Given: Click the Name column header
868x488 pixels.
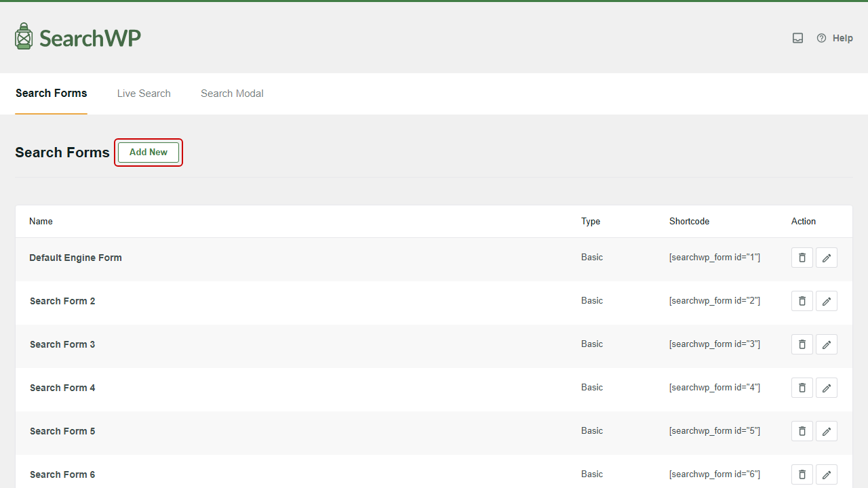Looking at the screenshot, I should click(41, 222).
